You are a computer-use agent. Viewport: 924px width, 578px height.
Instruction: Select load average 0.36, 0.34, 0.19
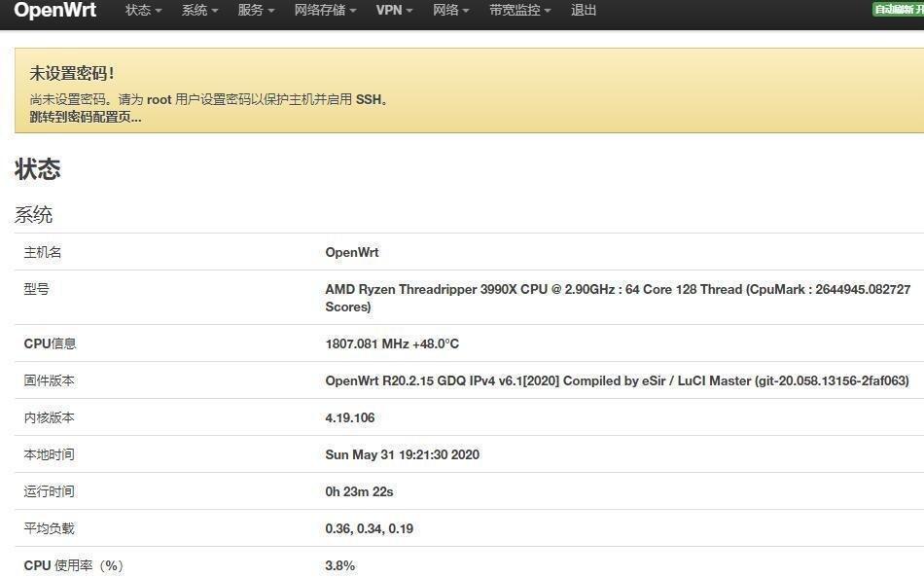pyautogui.click(x=370, y=528)
